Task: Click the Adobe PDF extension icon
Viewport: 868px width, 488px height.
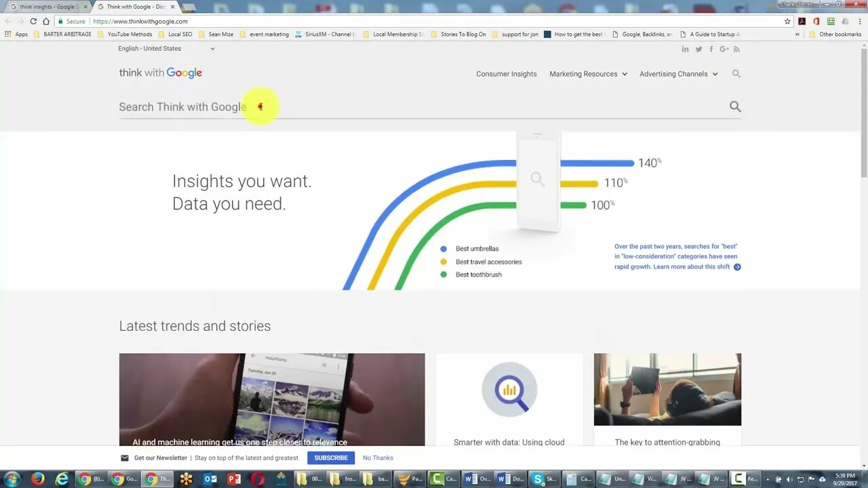Action: coord(802,21)
